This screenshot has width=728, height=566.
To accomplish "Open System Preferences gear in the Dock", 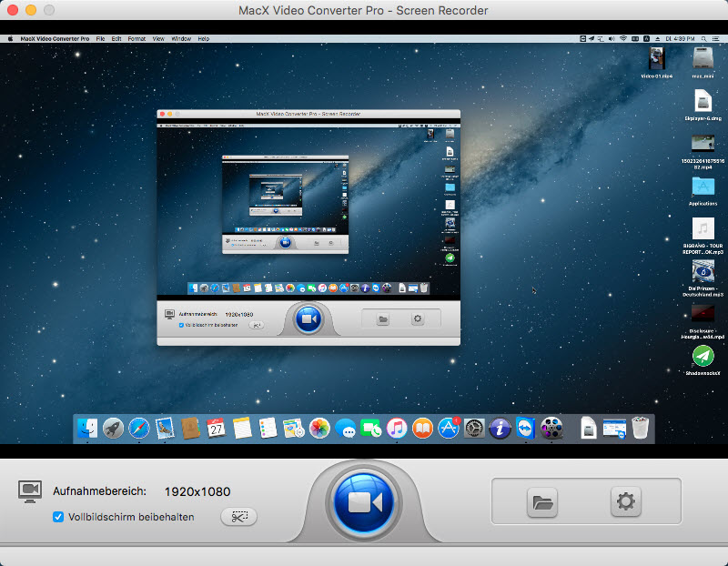I will 474,428.
